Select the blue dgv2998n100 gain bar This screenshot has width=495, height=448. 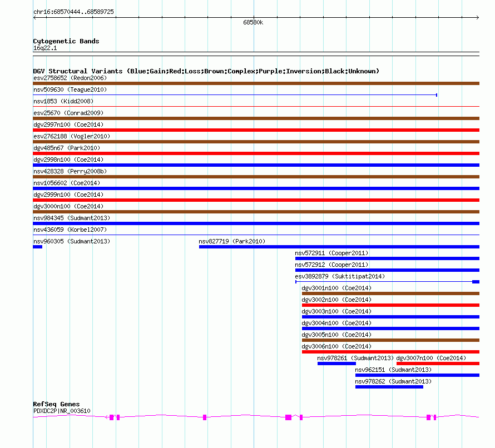coord(256,165)
